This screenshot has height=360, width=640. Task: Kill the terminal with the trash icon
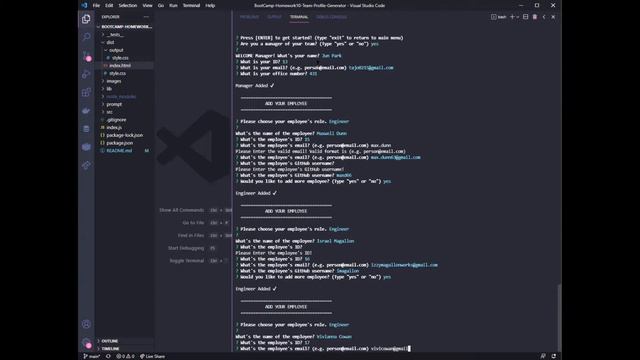tap(535, 17)
